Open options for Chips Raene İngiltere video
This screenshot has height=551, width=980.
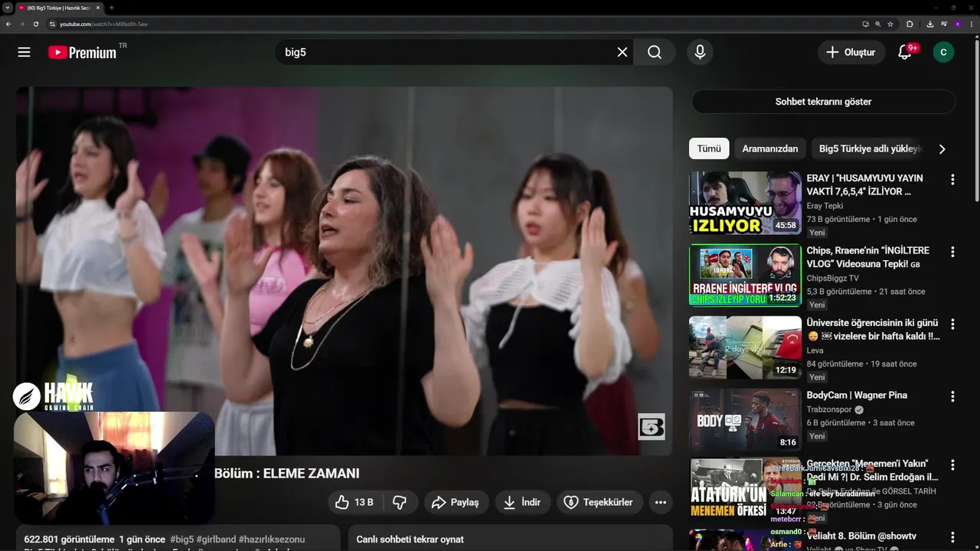[x=952, y=252]
